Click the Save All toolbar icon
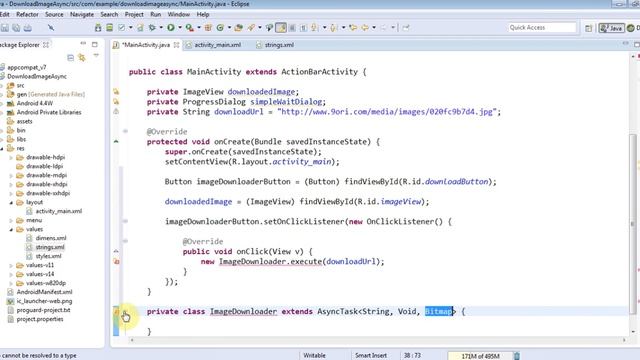The height and width of the screenshot is (360, 640). (16, 27)
